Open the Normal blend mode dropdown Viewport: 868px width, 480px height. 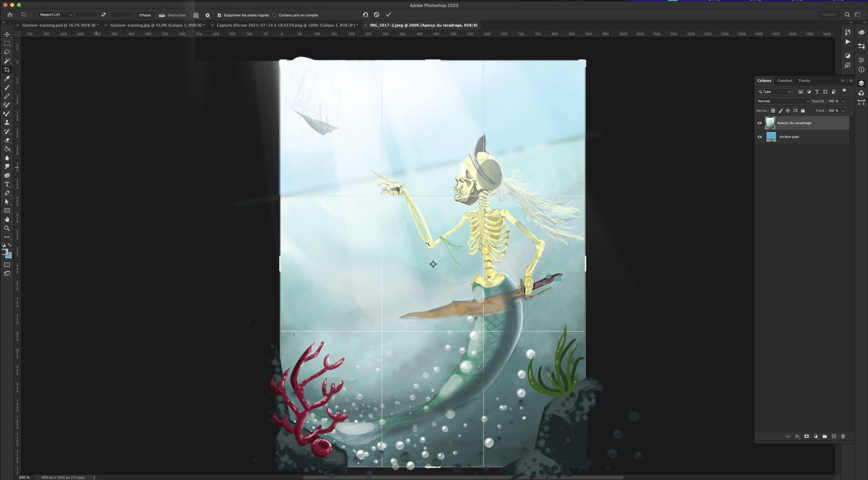click(783, 101)
